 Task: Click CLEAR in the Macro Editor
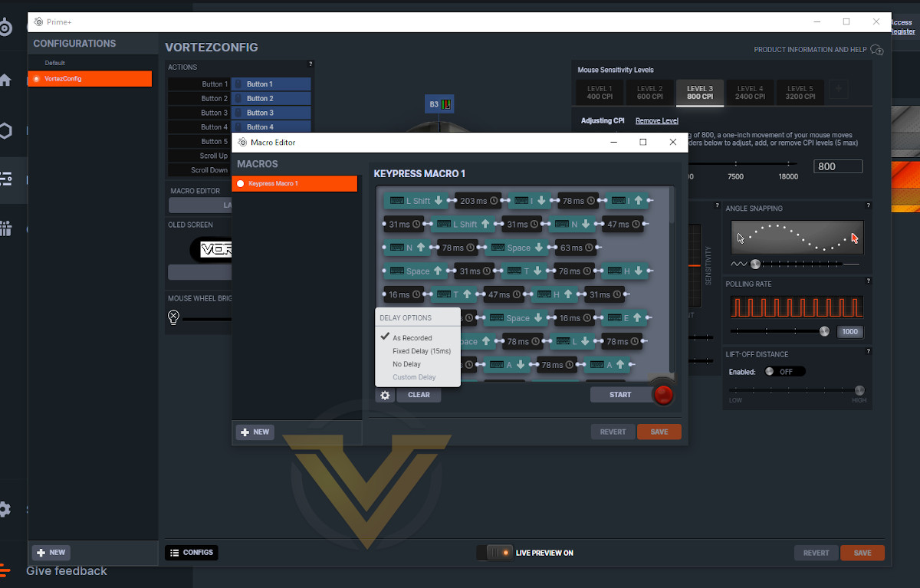pos(419,395)
